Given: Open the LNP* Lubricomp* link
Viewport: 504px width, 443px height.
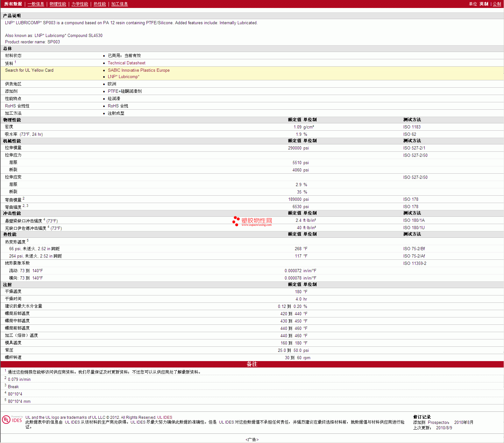Looking at the screenshot, I should pyautogui.click(x=124, y=77).
